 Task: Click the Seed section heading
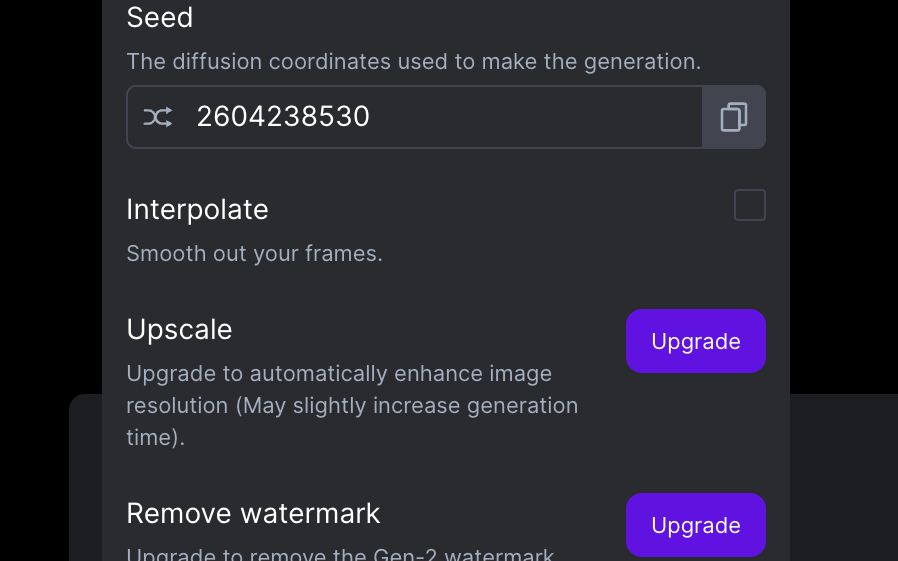(160, 17)
